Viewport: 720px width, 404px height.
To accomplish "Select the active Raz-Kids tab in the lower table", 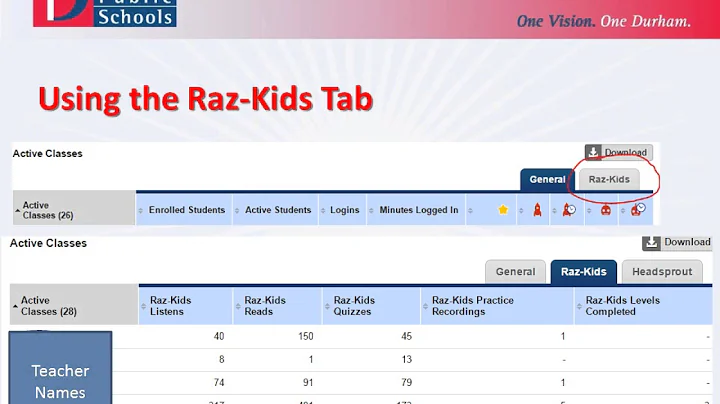I will pos(584,272).
